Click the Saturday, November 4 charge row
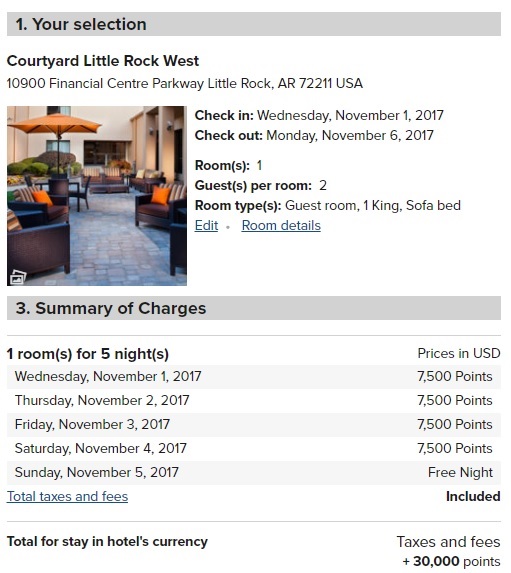The image size is (511, 573). coord(254,449)
